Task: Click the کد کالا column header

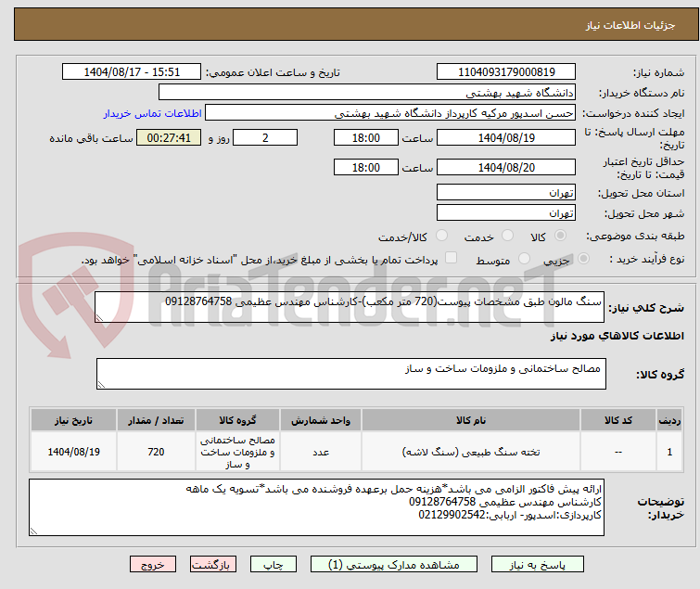Action: coord(618,420)
